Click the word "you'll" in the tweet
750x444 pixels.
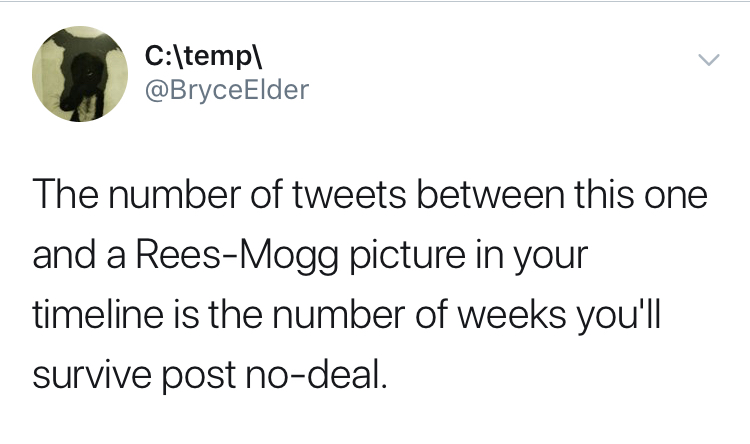(618, 316)
